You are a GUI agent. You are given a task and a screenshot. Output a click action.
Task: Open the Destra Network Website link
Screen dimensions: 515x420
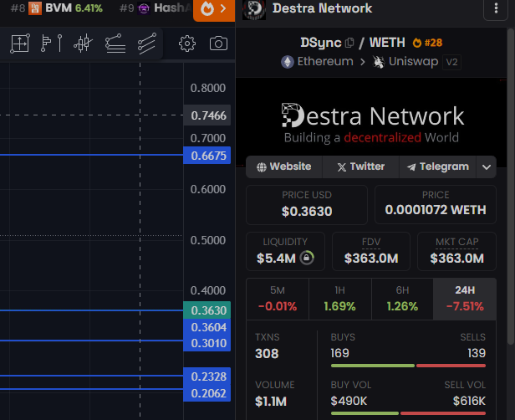coord(283,166)
